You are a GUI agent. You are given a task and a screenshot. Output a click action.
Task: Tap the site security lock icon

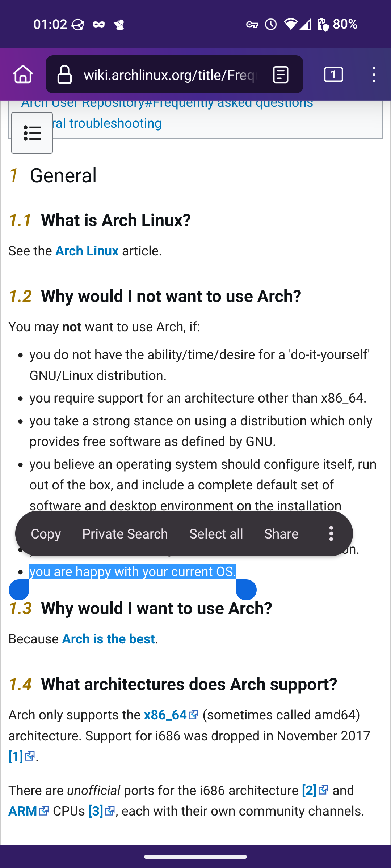pyautogui.click(x=65, y=75)
